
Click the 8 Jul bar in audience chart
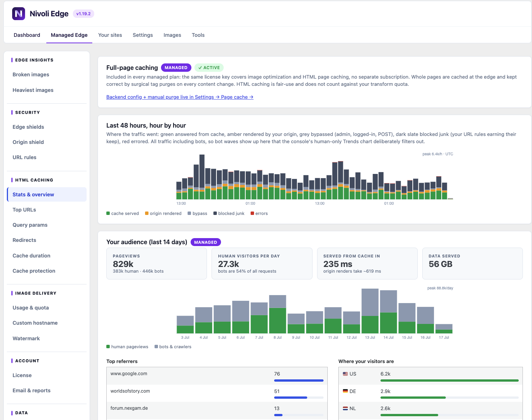click(278, 314)
